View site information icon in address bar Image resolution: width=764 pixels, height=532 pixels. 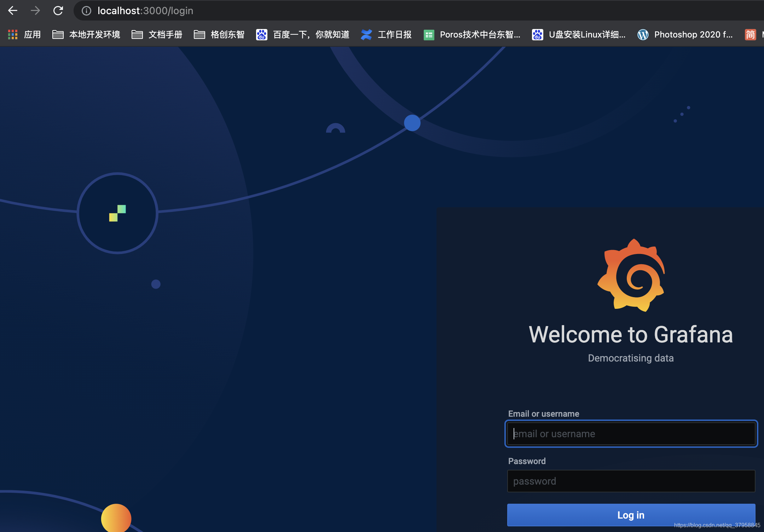[86, 11]
